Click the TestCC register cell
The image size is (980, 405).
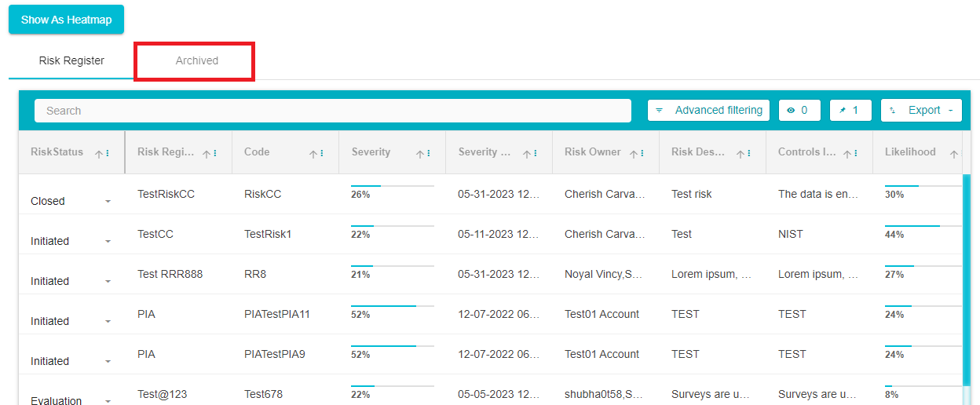155,234
